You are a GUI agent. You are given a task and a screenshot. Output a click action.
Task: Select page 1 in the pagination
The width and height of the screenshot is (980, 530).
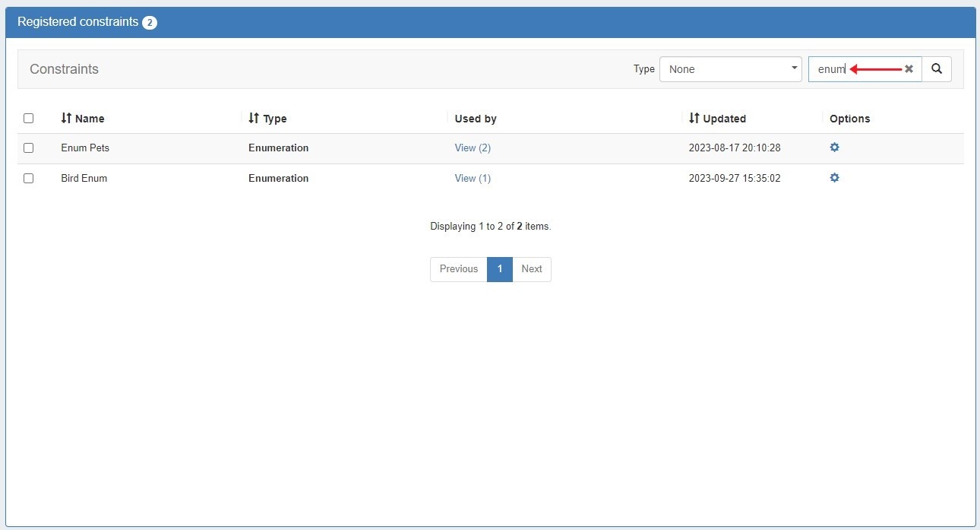click(500, 269)
